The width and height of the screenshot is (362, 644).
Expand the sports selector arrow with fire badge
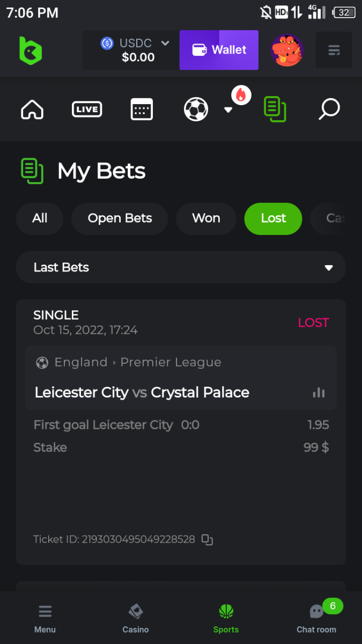pos(228,109)
